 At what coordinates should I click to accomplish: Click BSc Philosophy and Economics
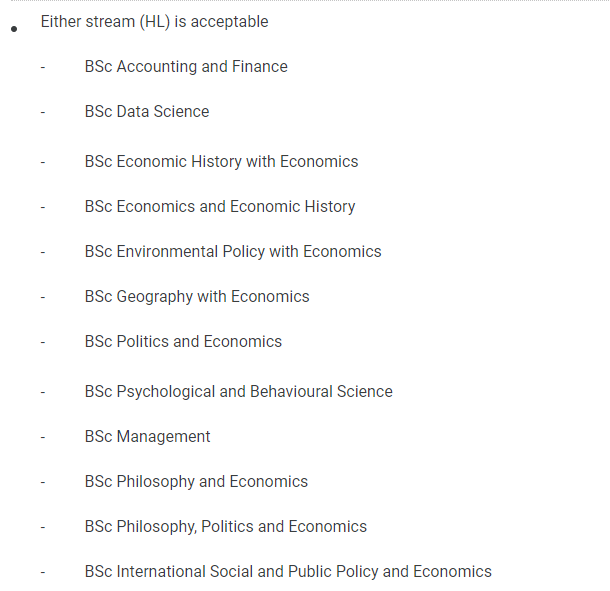pos(196,482)
